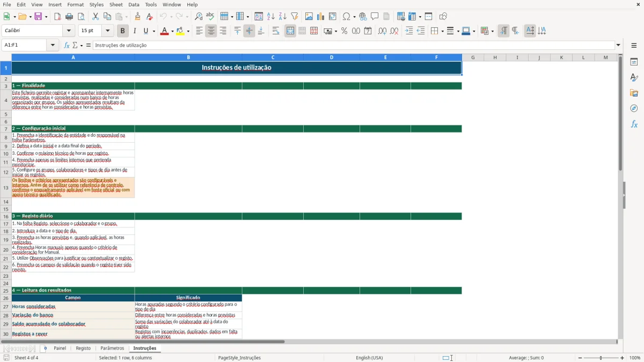This screenshot has height=362, width=644.
Task: Click the zoom slider handle
Action: point(601,358)
